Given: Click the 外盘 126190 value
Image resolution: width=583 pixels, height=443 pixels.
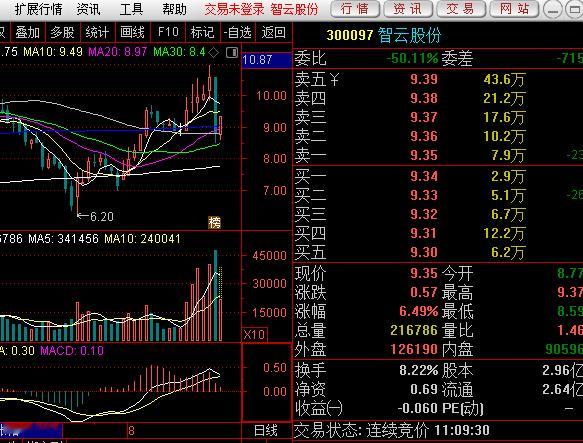Looking at the screenshot, I should (x=414, y=349).
